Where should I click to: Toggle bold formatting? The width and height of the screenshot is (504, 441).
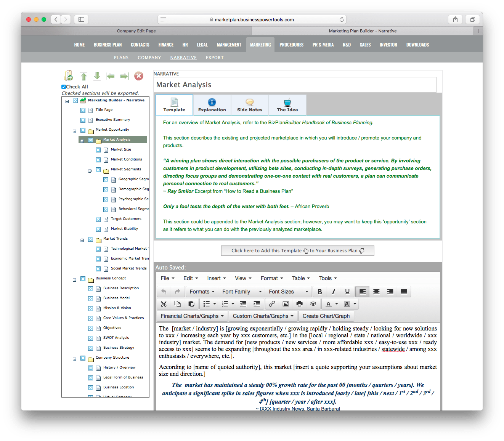(320, 292)
